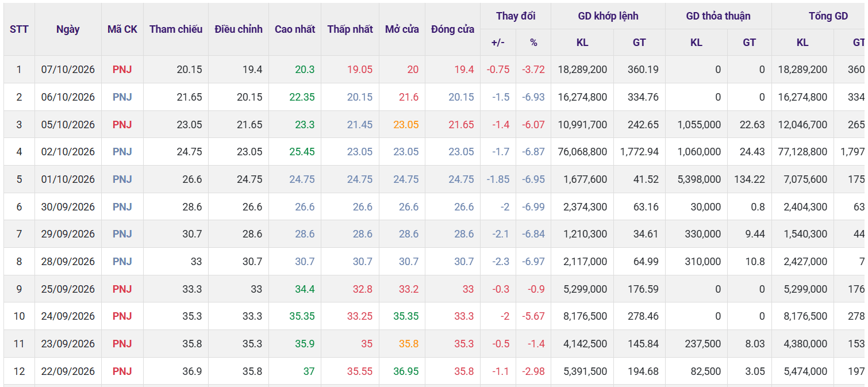Image resolution: width=868 pixels, height=387 pixels.
Task: Select the date cell 06/10/2026
Action: [x=68, y=97]
